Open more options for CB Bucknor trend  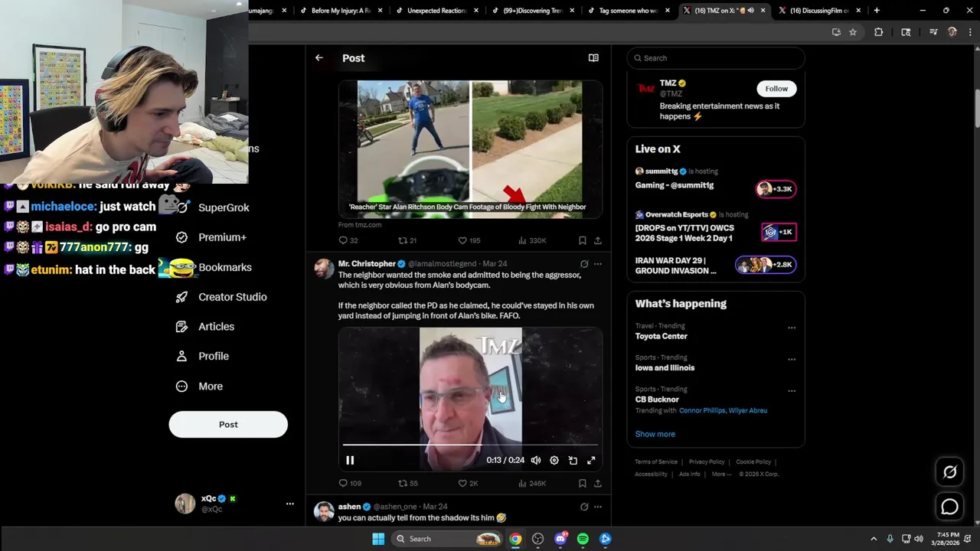click(792, 390)
